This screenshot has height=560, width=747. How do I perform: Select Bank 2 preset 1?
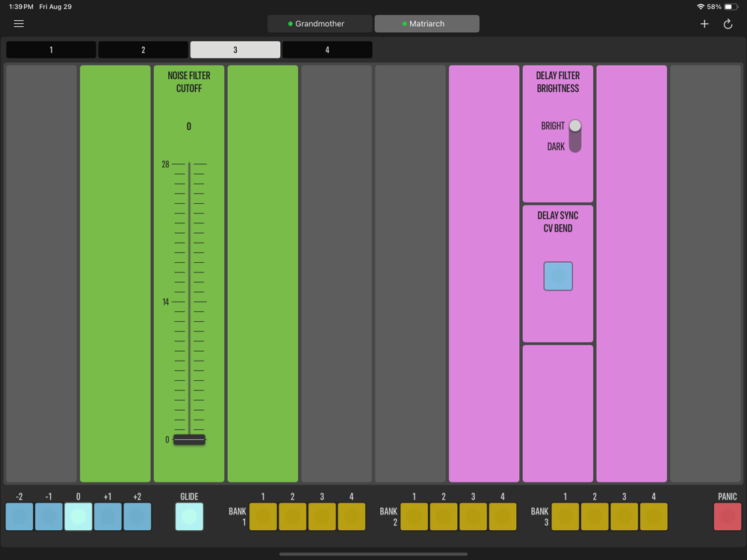coord(414,517)
